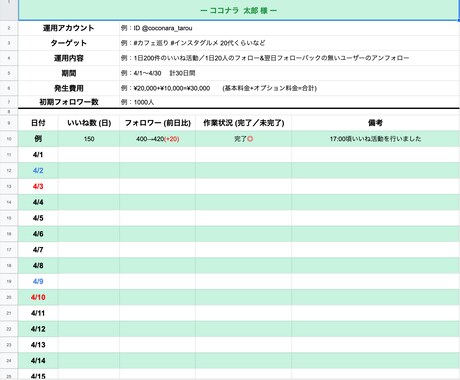Click the date cell '4/13'
Viewport: 460px width, 380px height.
coord(38,345)
